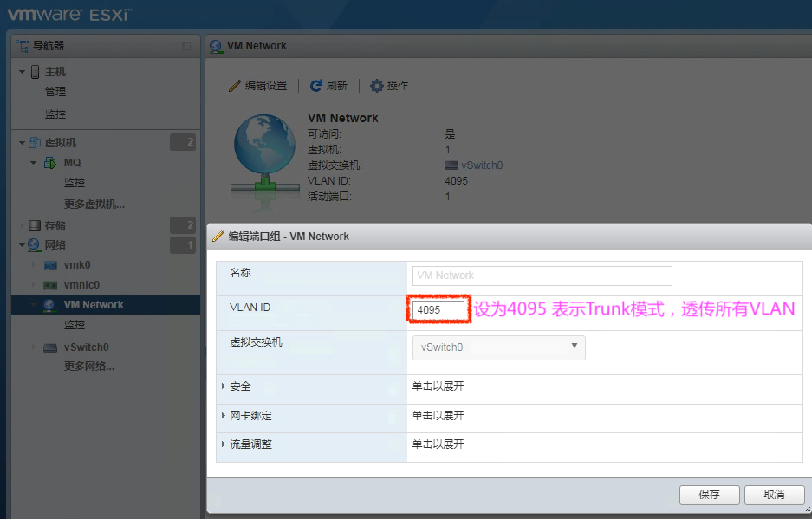812x519 pixels.
Task: Click the 存储 count badge 2
Action: click(183, 224)
